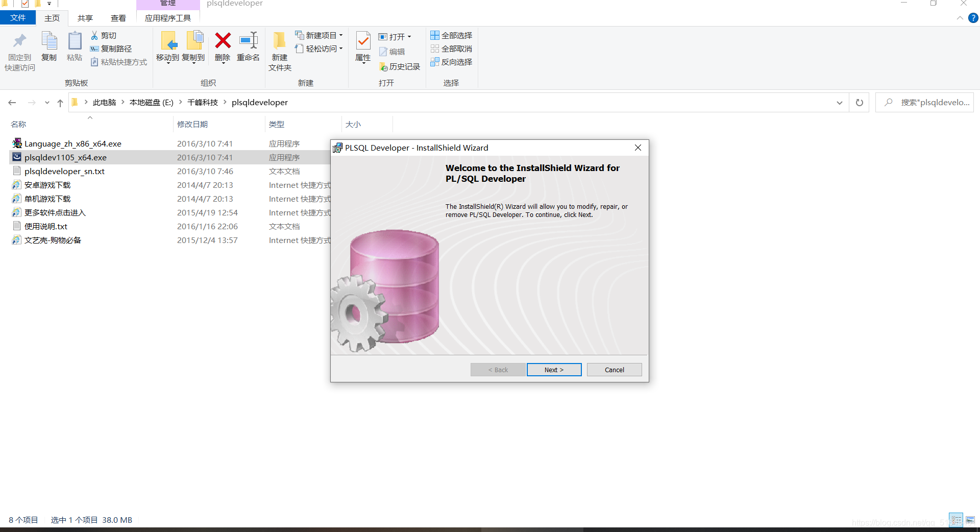The image size is (980, 532).
Task: Click the < Back button in wizard
Action: [x=498, y=370]
